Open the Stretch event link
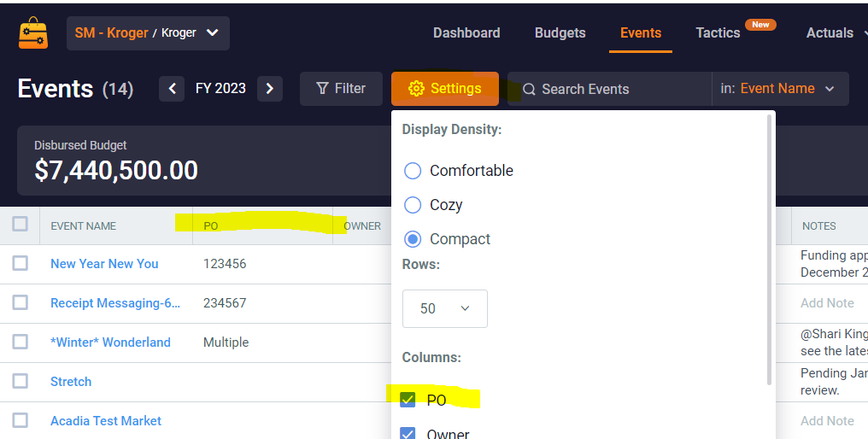This screenshot has height=439, width=868. point(71,382)
